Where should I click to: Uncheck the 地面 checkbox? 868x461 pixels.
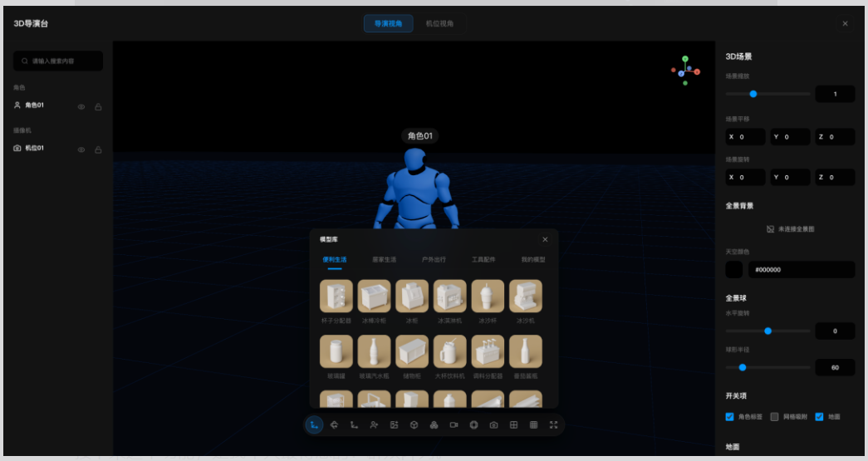coord(819,417)
